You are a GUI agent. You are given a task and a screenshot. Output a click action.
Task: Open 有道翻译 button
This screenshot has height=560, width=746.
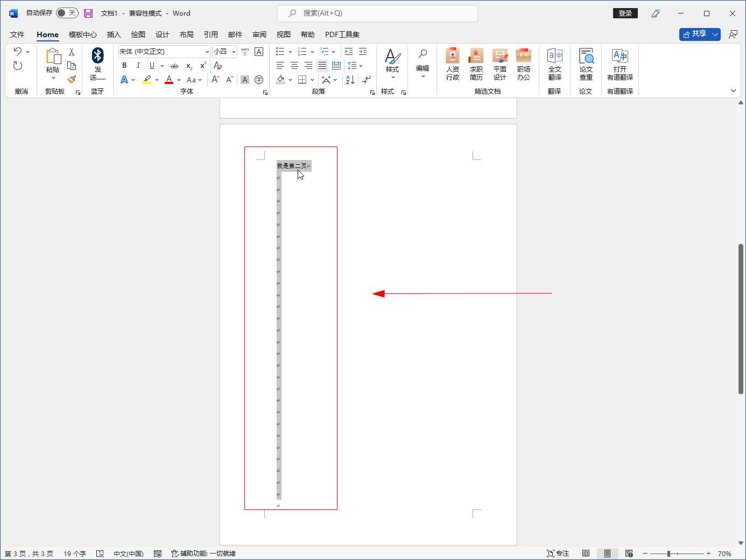point(620,64)
